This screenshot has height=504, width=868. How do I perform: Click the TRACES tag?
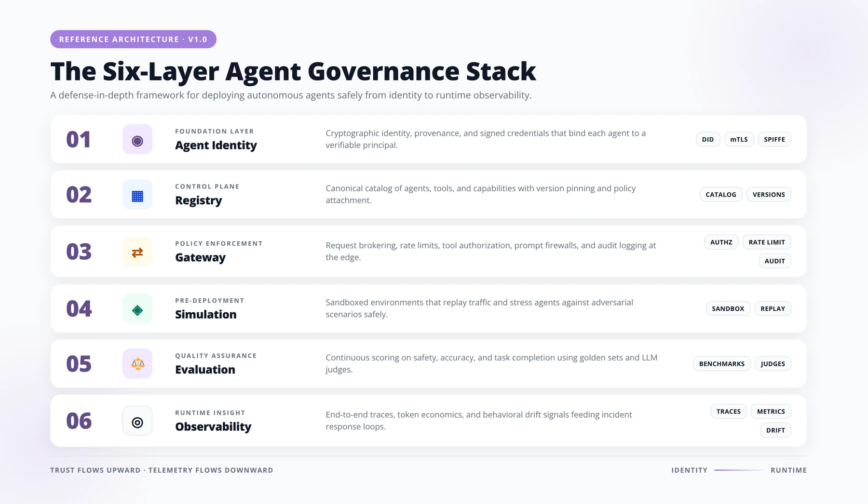point(729,411)
